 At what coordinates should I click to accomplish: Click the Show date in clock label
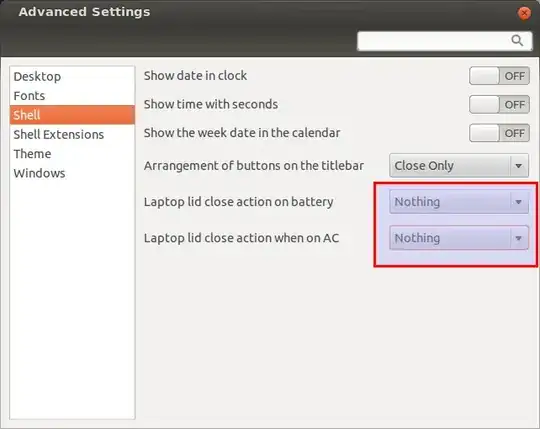195,76
